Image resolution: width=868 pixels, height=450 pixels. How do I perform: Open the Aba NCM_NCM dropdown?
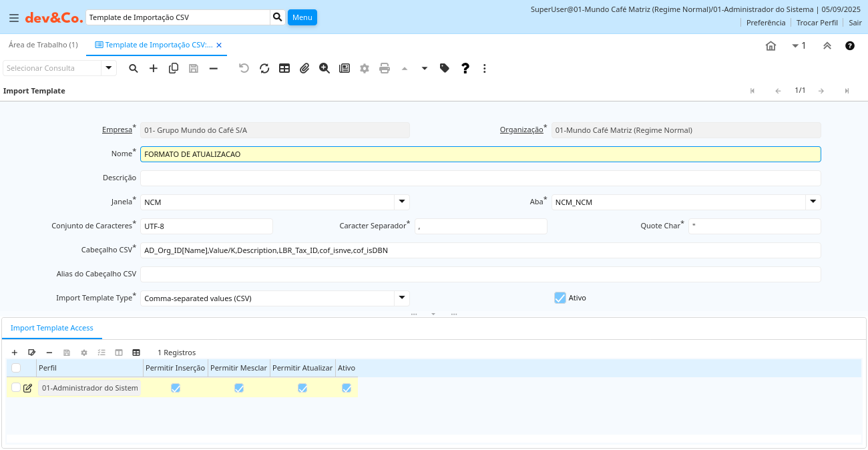[x=813, y=202]
